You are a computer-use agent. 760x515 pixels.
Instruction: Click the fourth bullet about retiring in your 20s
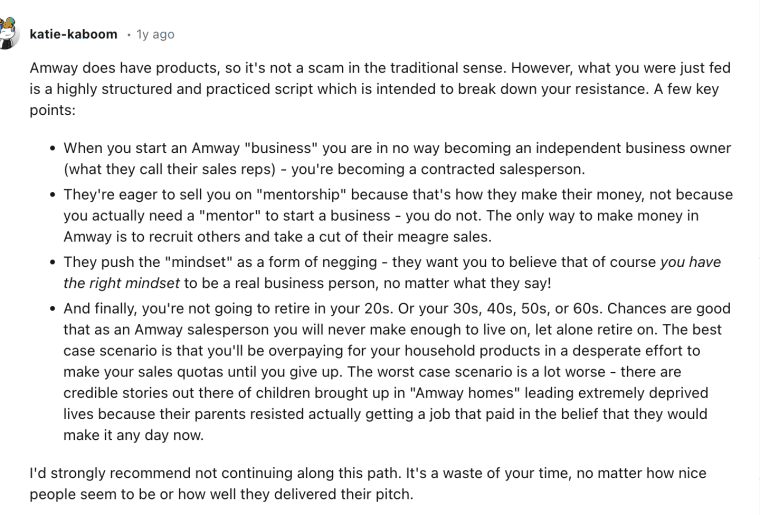(397, 372)
